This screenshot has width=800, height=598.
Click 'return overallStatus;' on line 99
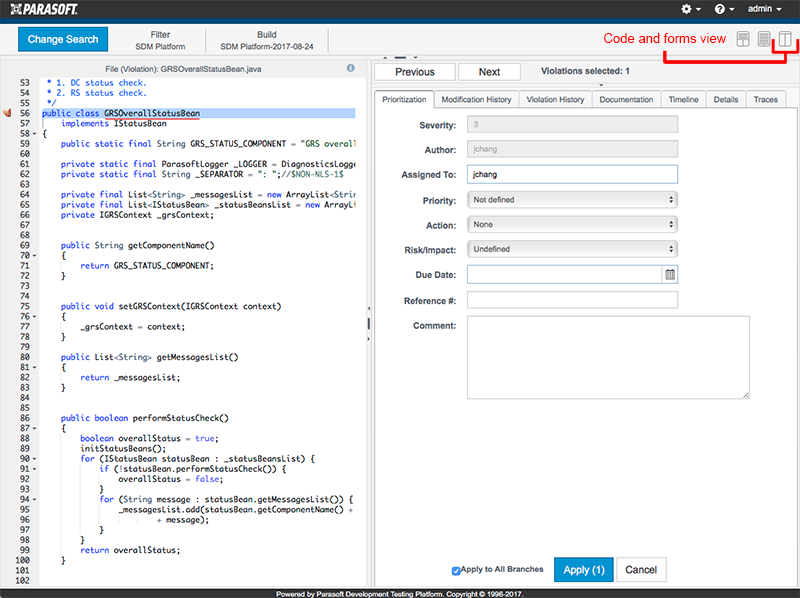pyautogui.click(x=130, y=550)
